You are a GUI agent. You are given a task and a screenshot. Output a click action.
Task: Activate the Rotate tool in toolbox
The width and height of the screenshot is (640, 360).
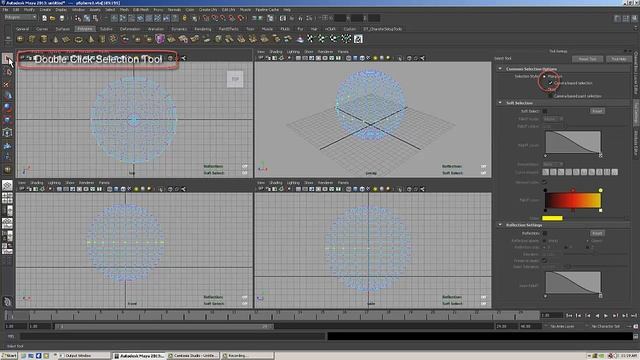(x=7, y=108)
